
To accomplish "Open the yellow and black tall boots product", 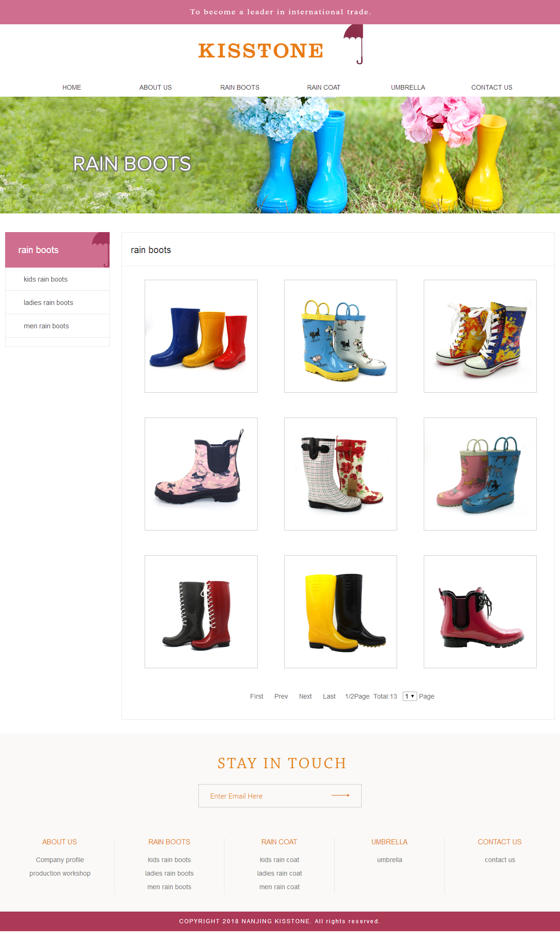I will 341,612.
